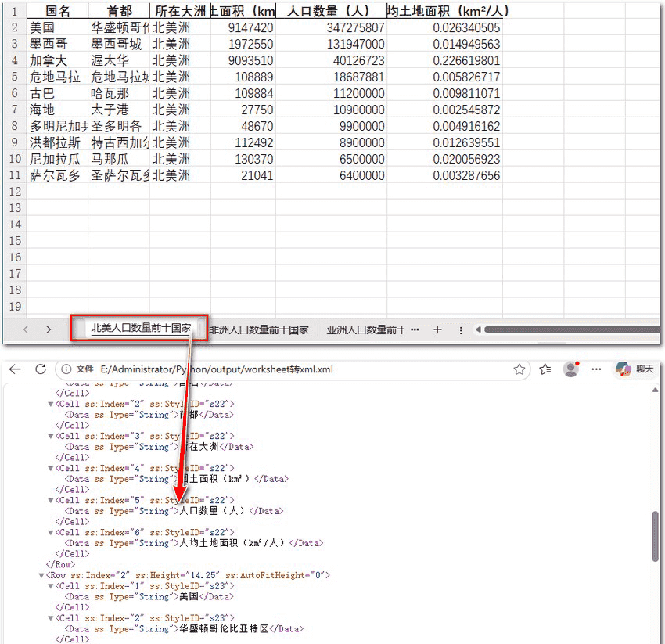The width and height of the screenshot is (665, 644).
Task: Select the cell containing 尼加拉瓜
Action: click(x=57, y=159)
